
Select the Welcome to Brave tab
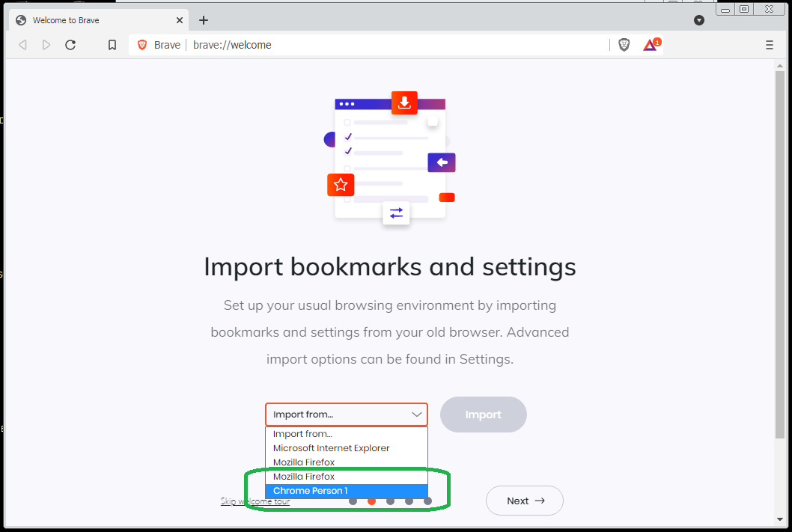click(x=99, y=20)
